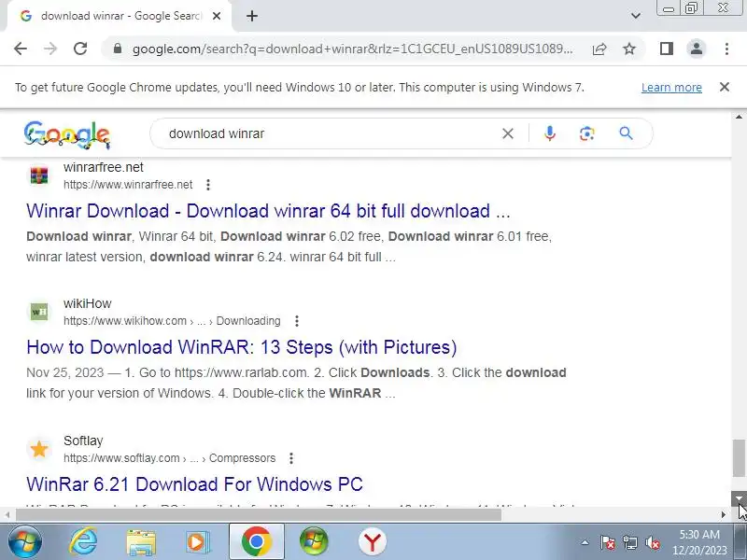Open wikiHow result options menu
The image size is (747, 560).
pos(297,321)
